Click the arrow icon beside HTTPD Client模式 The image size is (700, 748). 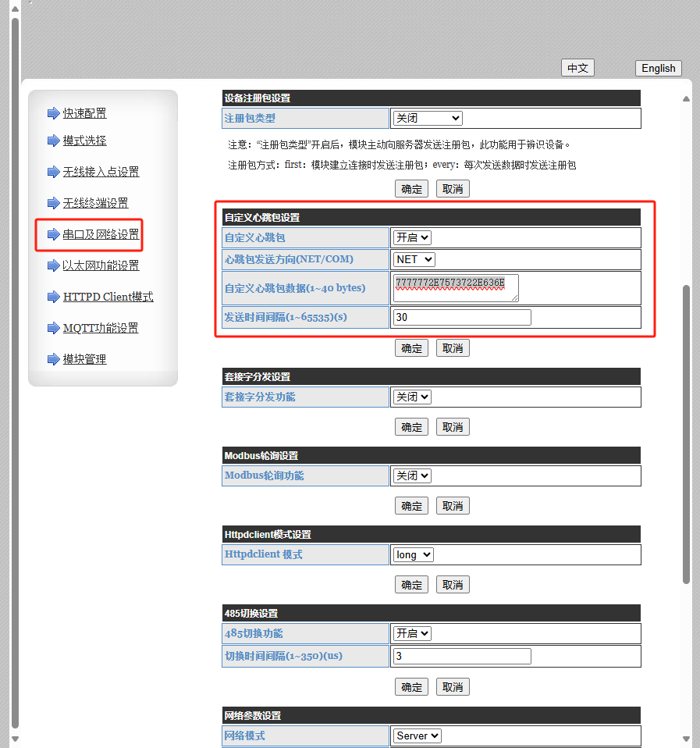pyautogui.click(x=53, y=297)
